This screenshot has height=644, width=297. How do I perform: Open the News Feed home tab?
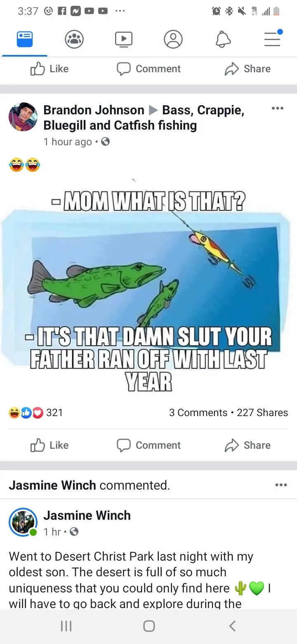[24, 40]
